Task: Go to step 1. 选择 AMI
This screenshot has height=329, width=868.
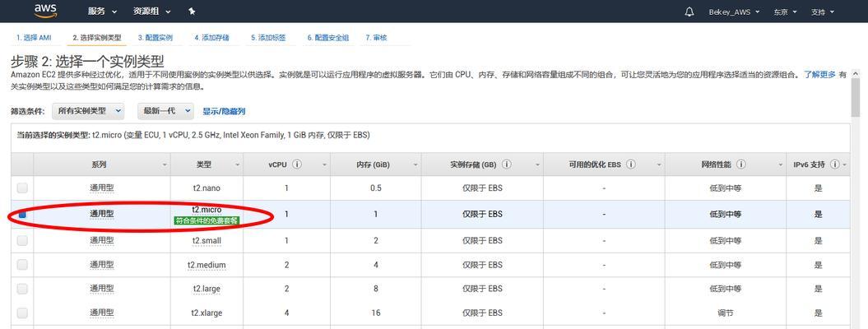Action: pos(34,38)
